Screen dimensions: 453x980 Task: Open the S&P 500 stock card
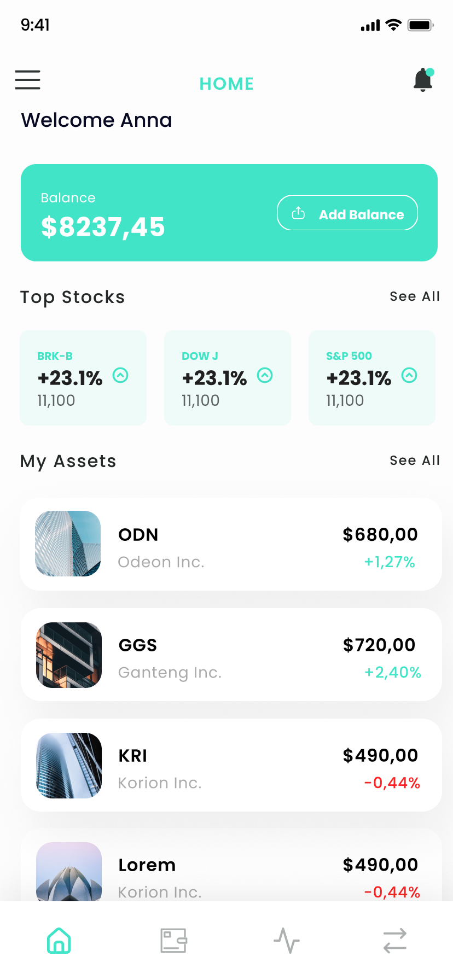click(x=372, y=377)
